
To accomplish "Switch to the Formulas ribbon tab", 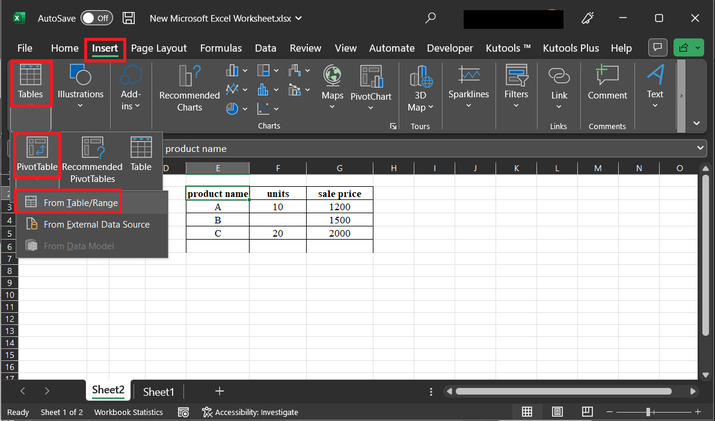I will [221, 48].
